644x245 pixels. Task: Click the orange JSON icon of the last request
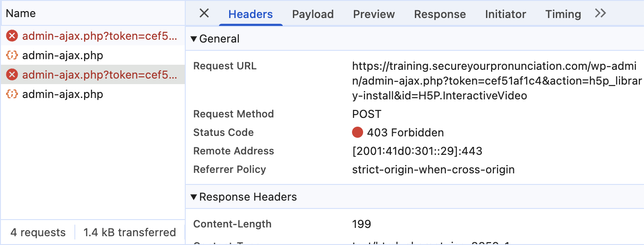(12, 94)
